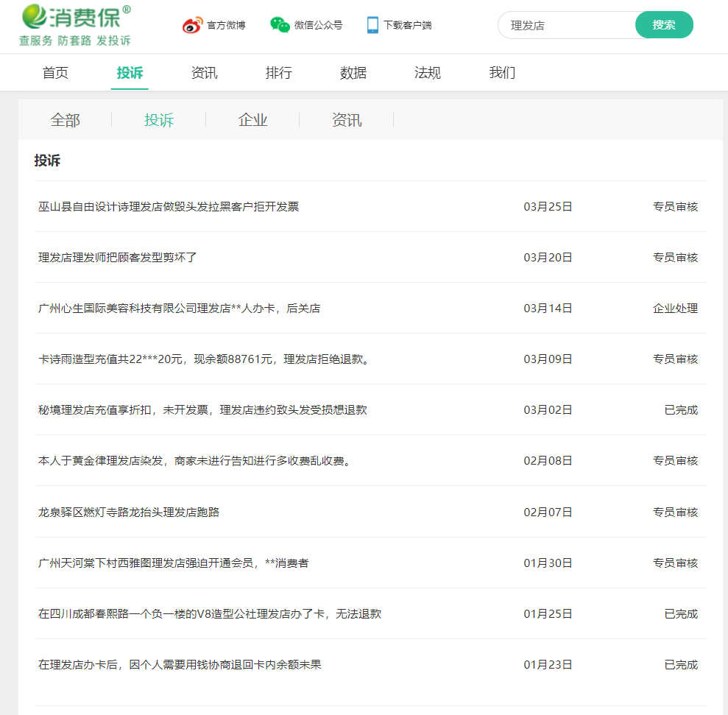The width and height of the screenshot is (728, 715).
Task: Open the 广州天河棠下村西雅图理发店 complaint
Action: (x=174, y=563)
